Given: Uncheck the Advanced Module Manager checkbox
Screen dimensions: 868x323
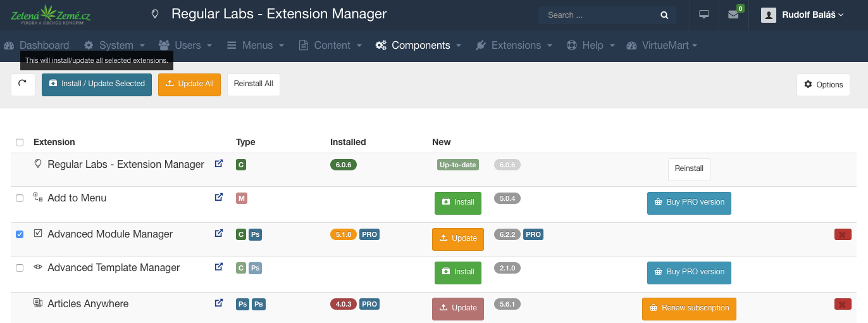Looking at the screenshot, I should pos(20,234).
